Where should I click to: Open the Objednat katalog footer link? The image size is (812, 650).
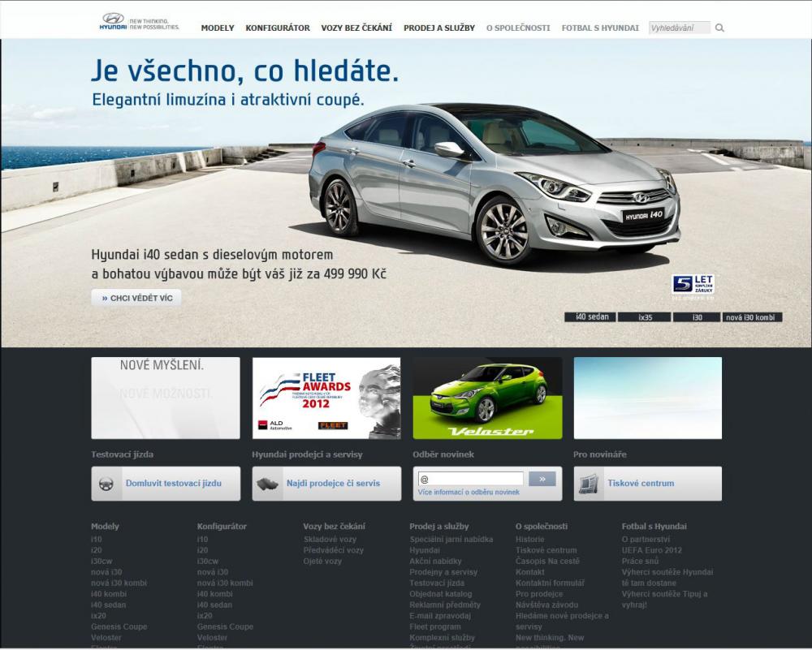(x=441, y=593)
